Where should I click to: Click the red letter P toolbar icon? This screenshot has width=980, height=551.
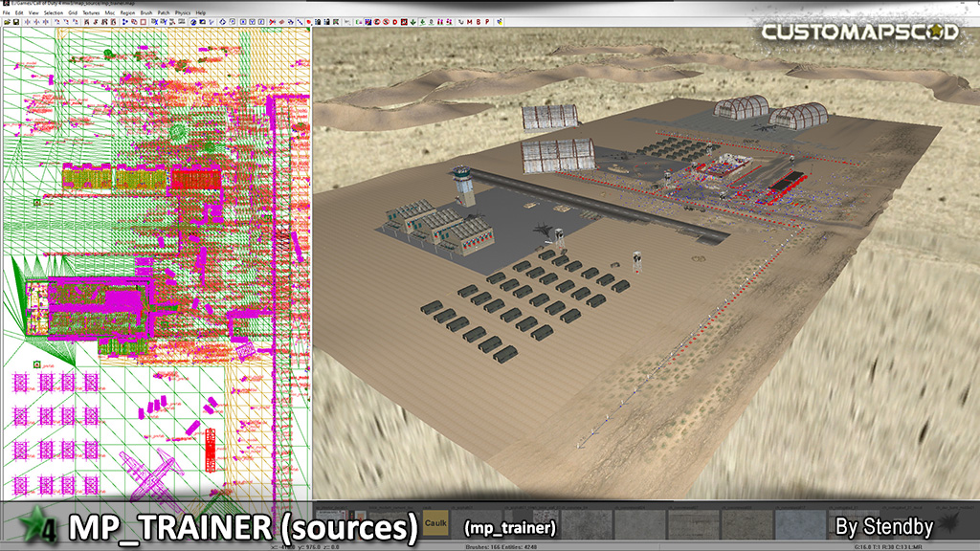(x=487, y=22)
